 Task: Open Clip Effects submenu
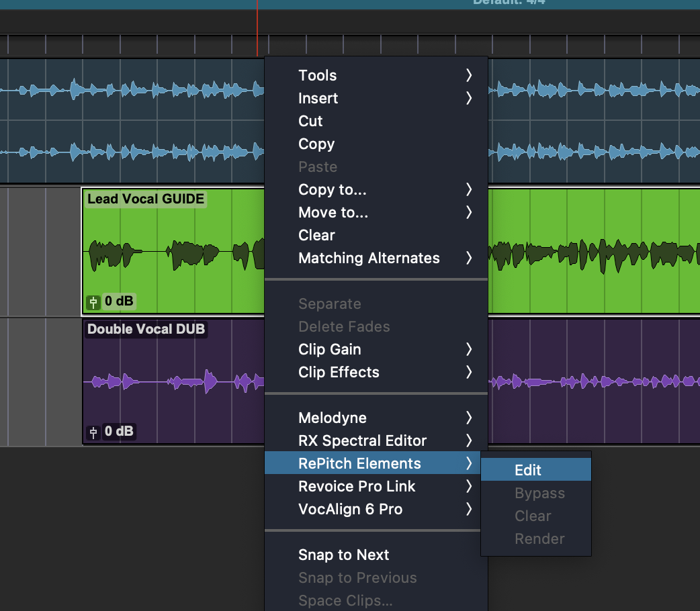[339, 372]
